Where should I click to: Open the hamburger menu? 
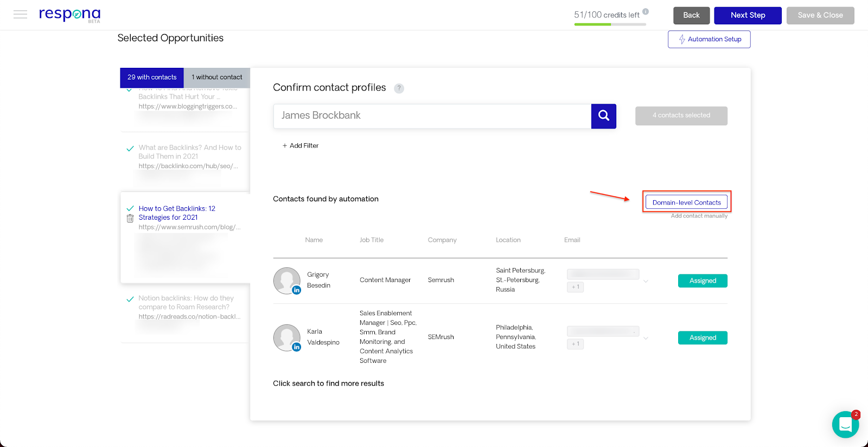(x=20, y=15)
